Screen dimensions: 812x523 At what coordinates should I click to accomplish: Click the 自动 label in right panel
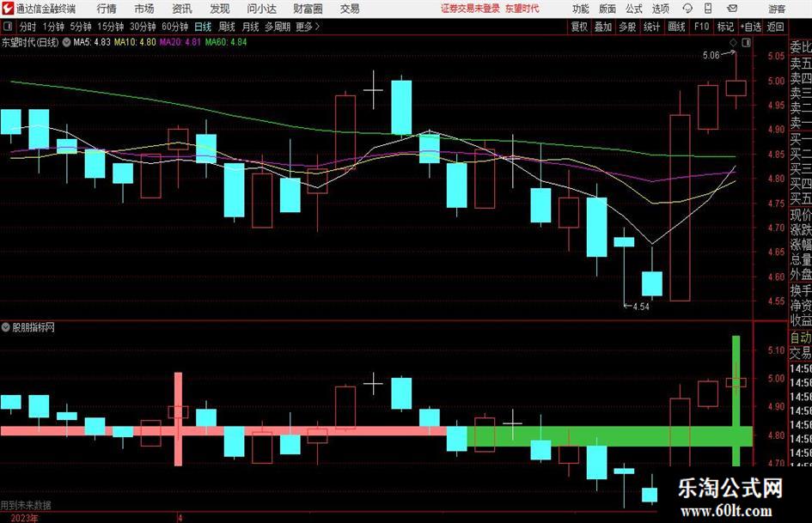(x=801, y=338)
